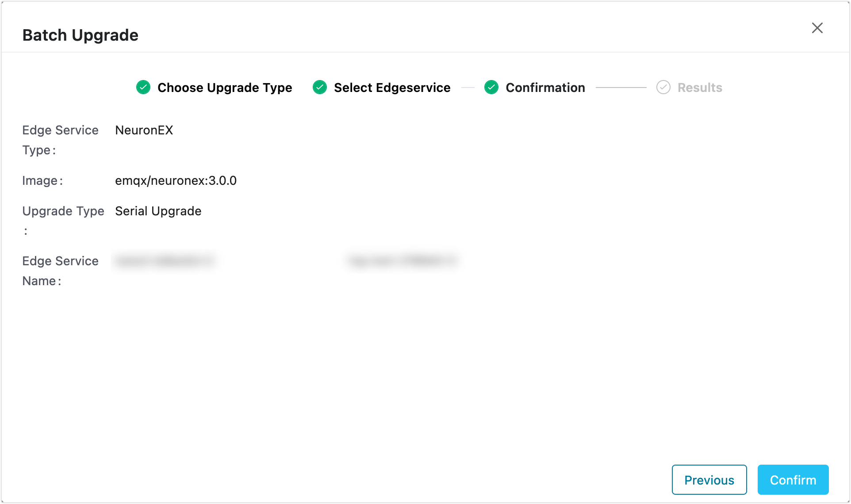Go to the Choose Upgrade Type step

(225, 88)
